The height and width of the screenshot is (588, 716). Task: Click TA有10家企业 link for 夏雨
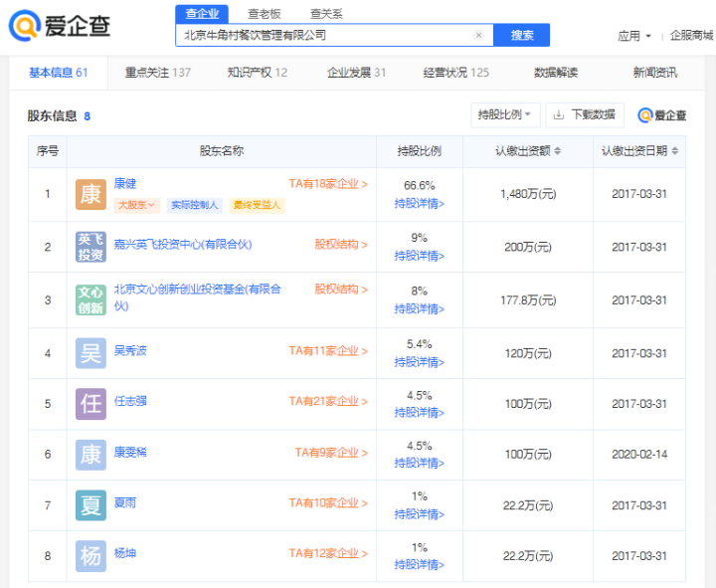[328, 503]
